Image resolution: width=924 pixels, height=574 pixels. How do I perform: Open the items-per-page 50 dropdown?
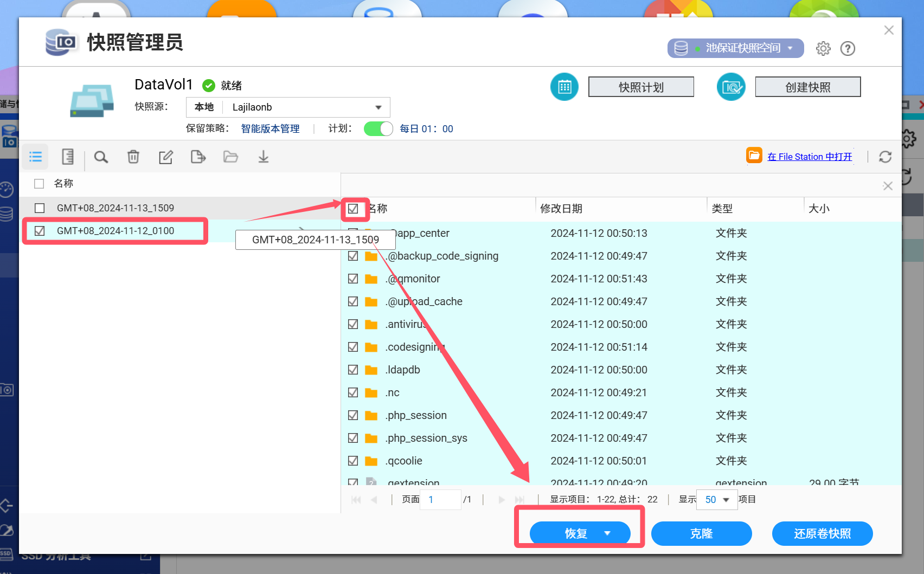717,499
